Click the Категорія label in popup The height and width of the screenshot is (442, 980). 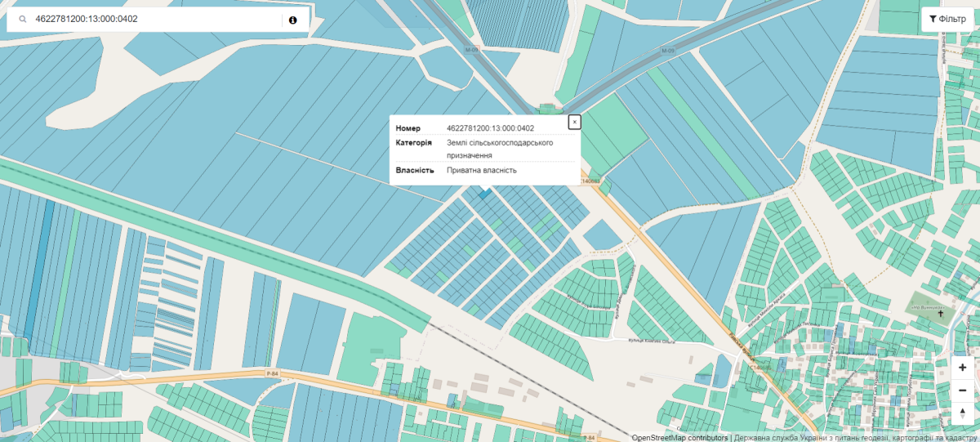click(x=414, y=143)
